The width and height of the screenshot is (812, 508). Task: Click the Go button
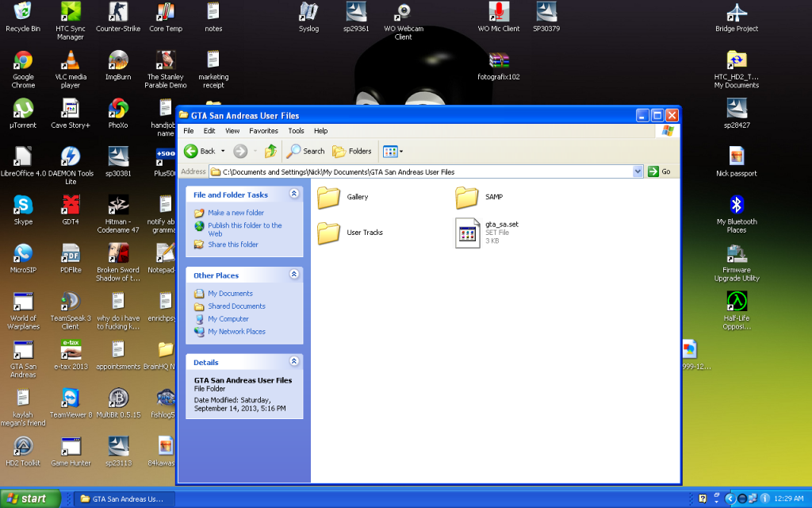point(660,171)
